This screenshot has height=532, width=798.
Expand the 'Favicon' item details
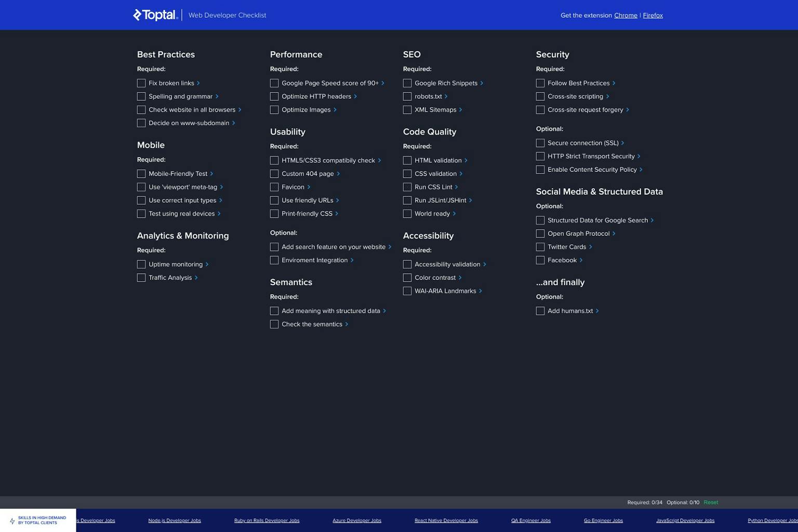(309, 187)
